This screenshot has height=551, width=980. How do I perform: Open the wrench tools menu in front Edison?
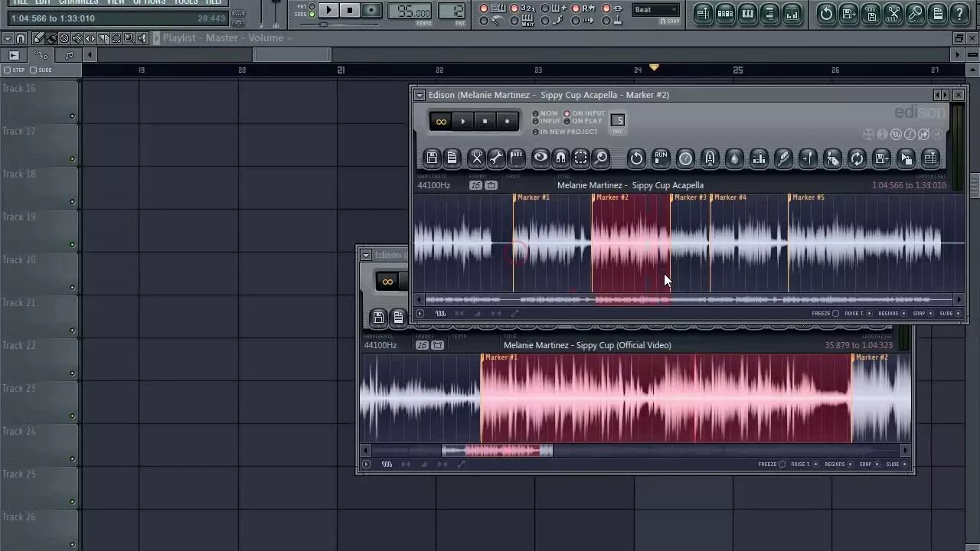coord(496,158)
